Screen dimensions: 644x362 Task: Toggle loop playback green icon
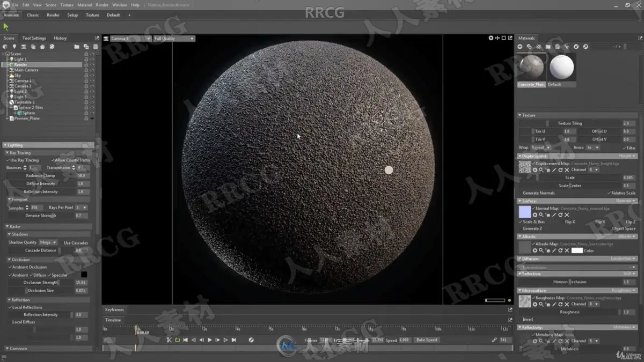tap(177, 340)
